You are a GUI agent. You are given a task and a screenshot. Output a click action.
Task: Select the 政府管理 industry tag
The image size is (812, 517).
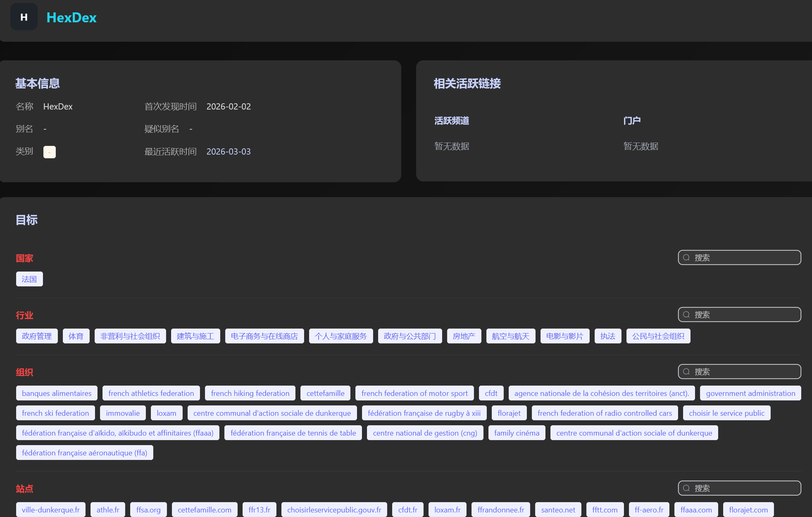pos(37,336)
